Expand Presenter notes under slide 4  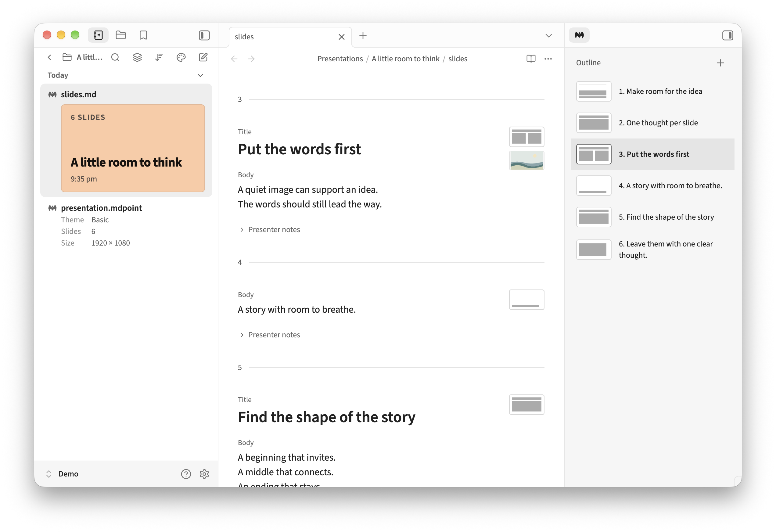(270, 335)
